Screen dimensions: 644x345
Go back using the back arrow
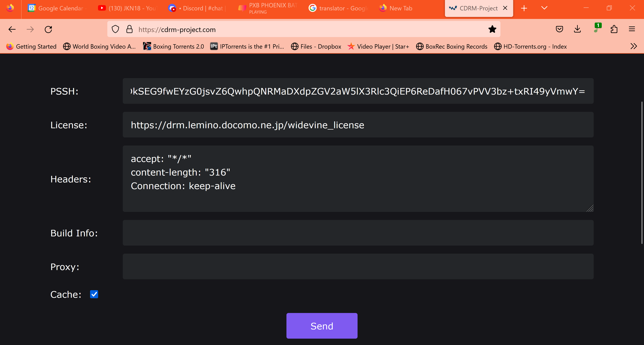pos(12,30)
